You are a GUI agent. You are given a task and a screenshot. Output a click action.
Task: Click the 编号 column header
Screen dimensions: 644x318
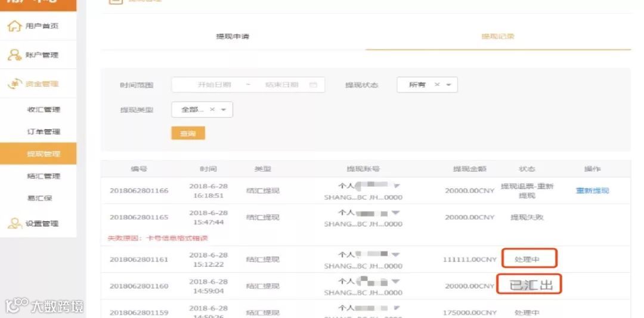pyautogui.click(x=139, y=169)
